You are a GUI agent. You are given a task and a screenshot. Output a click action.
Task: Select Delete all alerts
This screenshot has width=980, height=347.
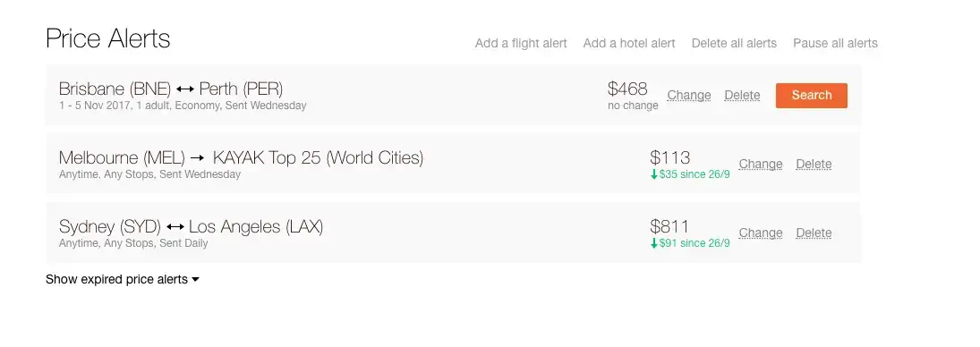click(x=734, y=43)
